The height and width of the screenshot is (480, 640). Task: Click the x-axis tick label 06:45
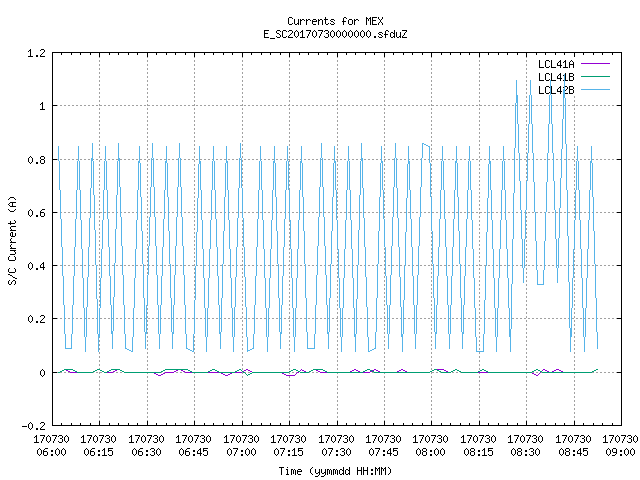coord(193,452)
